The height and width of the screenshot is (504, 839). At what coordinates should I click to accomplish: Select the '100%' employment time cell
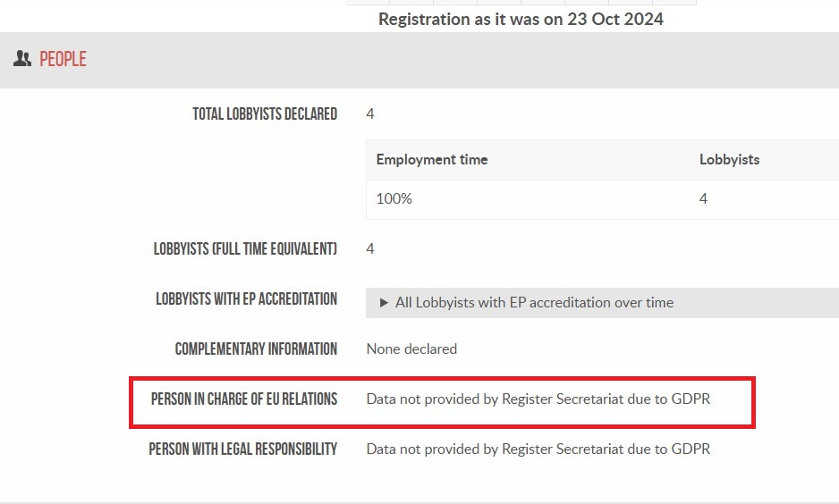click(x=394, y=198)
